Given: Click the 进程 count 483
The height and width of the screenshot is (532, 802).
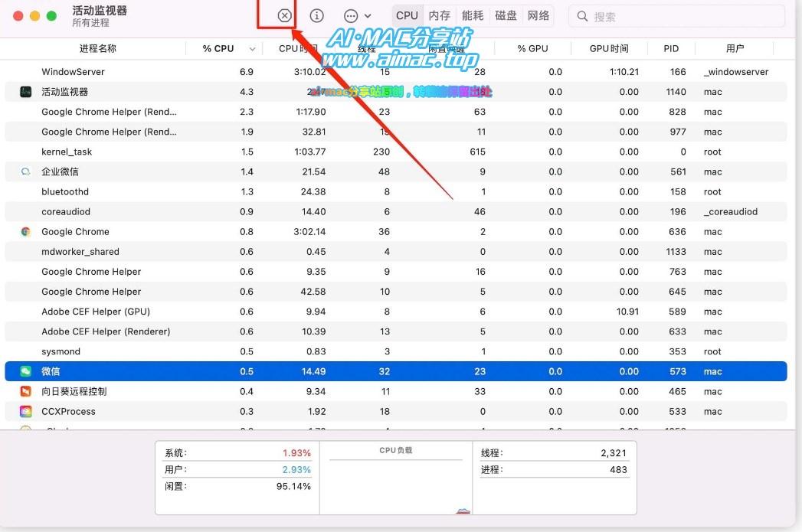Looking at the screenshot, I should 618,470.
